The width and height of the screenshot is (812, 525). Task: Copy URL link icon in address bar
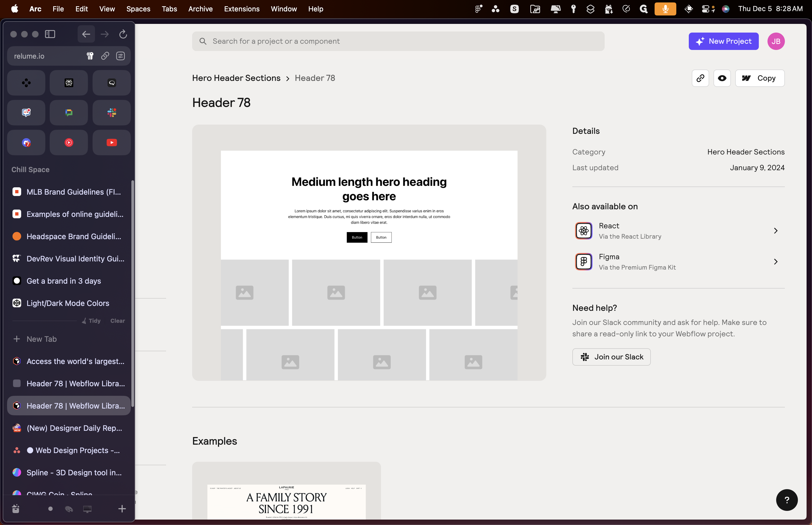pyautogui.click(x=105, y=56)
